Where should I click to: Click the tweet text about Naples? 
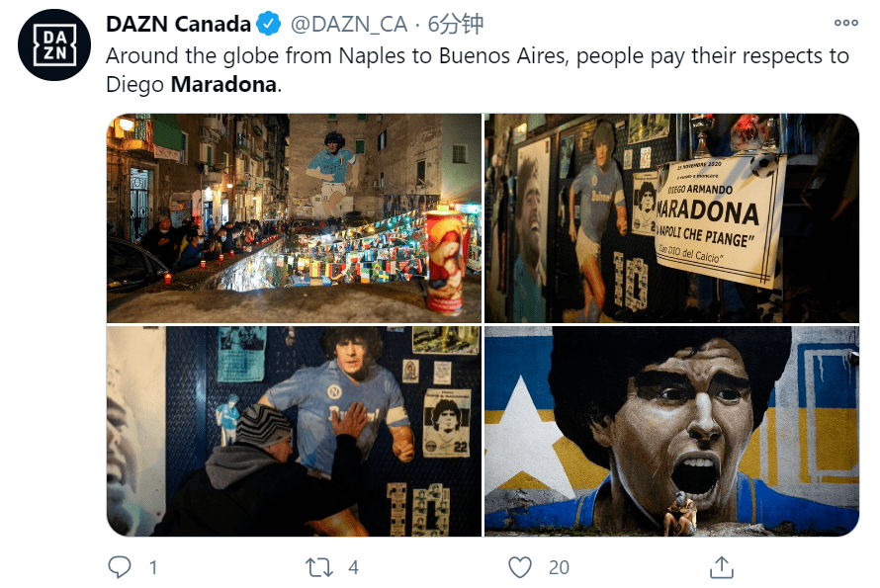click(x=478, y=70)
